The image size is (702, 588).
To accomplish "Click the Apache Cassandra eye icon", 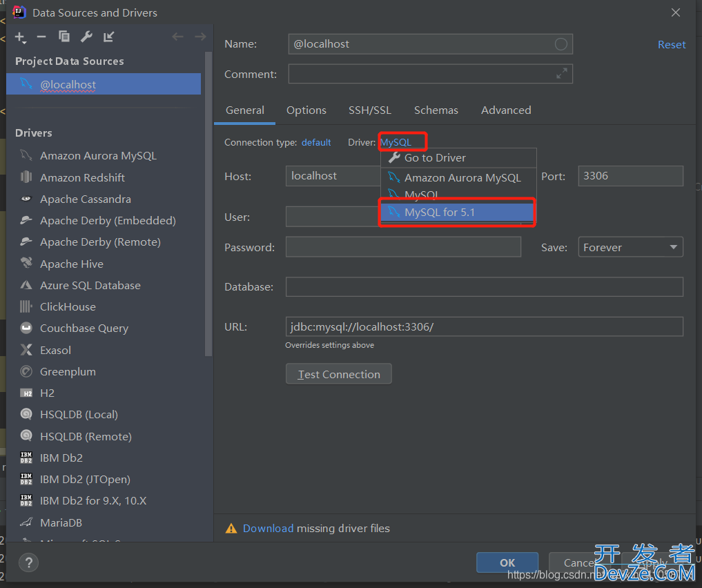I will (26, 199).
